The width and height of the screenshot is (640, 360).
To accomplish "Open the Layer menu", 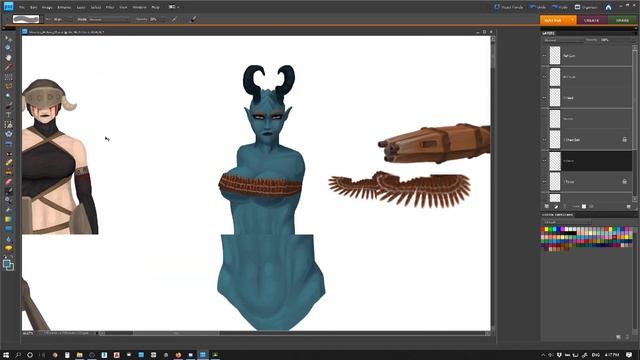I will (81, 7).
